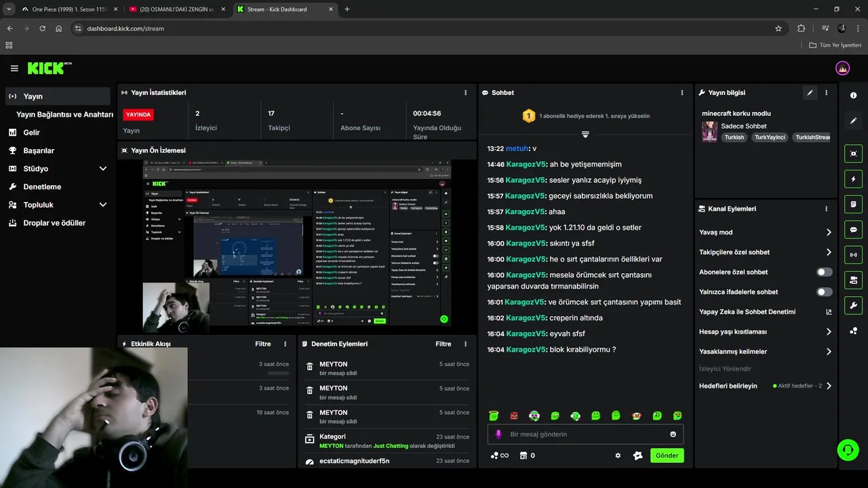Select Yayın in the sidebar
The height and width of the screenshot is (488, 868).
[58, 96]
